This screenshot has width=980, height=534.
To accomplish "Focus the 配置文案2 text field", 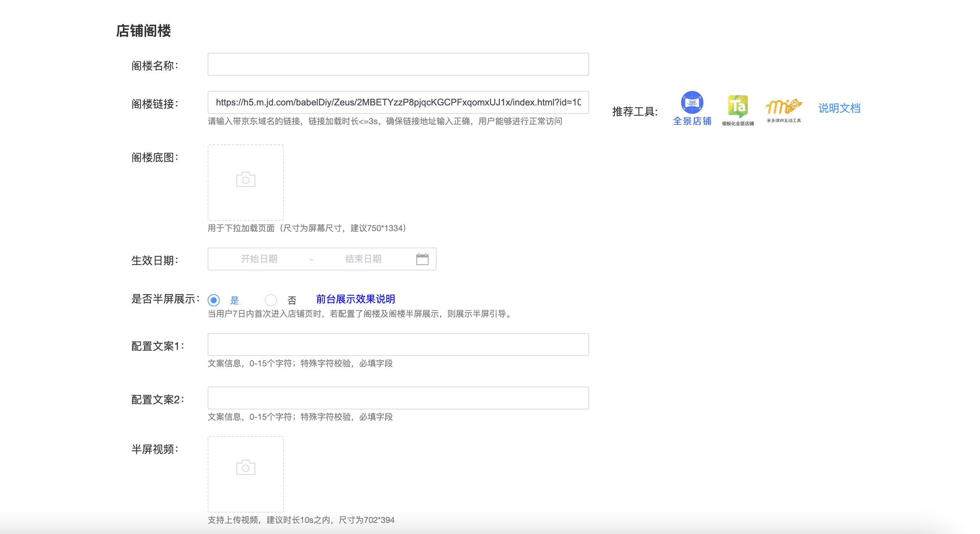I will pos(398,398).
